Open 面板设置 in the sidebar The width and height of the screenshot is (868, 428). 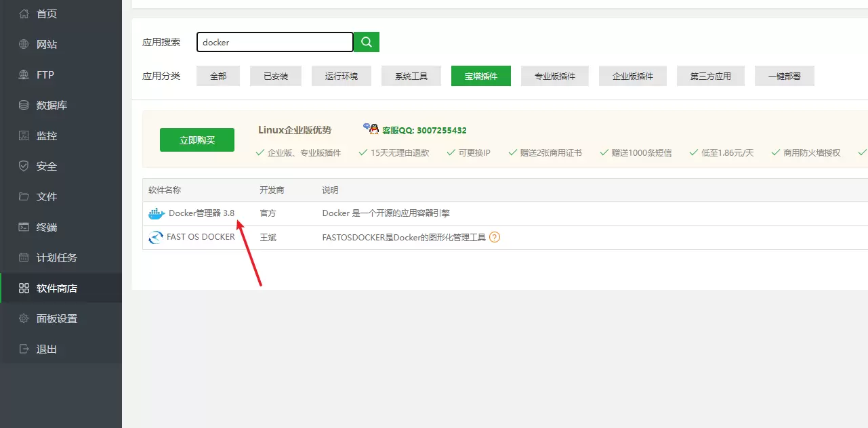click(57, 318)
